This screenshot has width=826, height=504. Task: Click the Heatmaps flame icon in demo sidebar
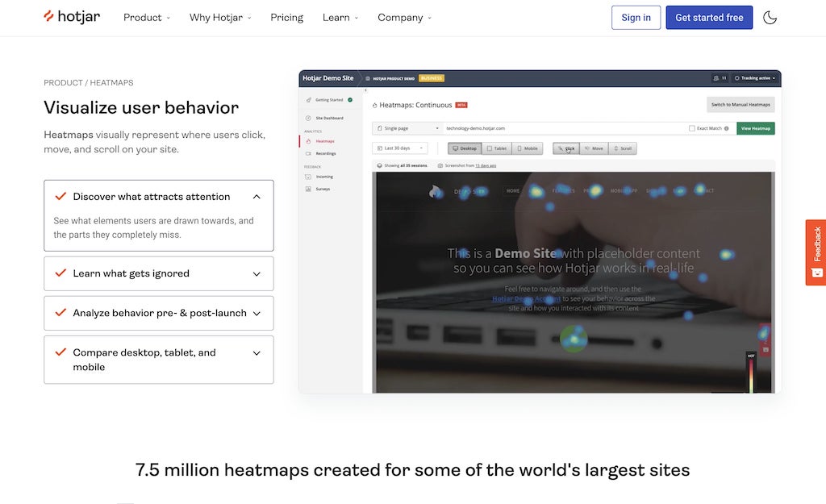coord(308,141)
